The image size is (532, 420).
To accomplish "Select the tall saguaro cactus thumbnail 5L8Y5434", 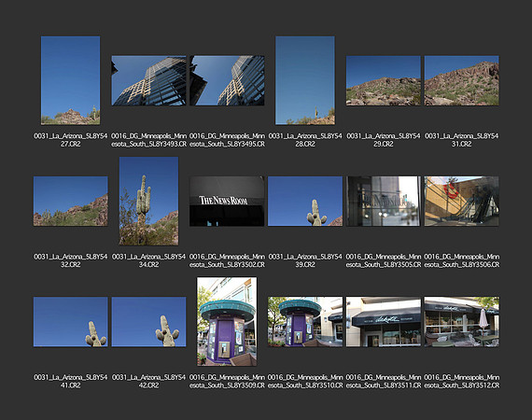I will pyautogui.click(x=149, y=202).
